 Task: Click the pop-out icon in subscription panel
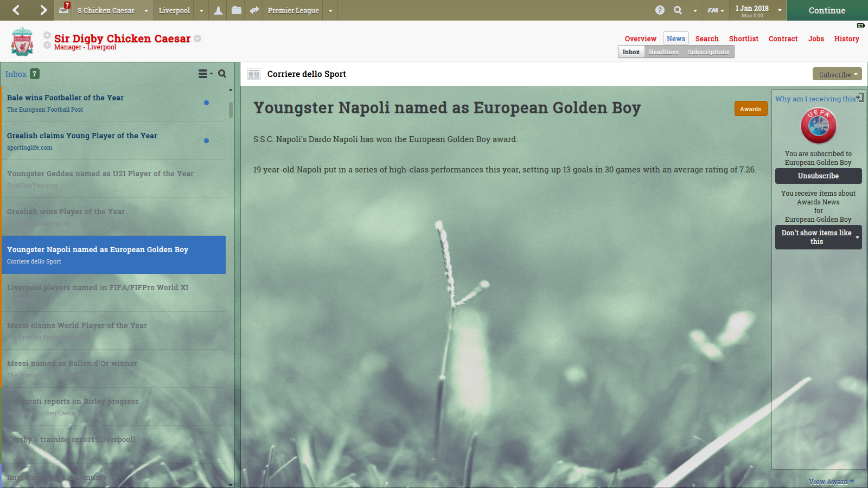coord(860,97)
